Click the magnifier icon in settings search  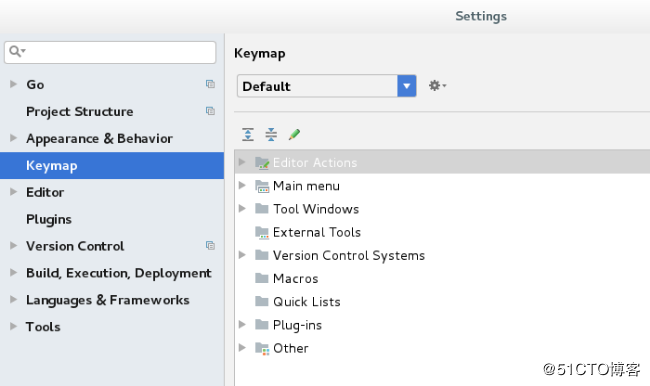17,51
